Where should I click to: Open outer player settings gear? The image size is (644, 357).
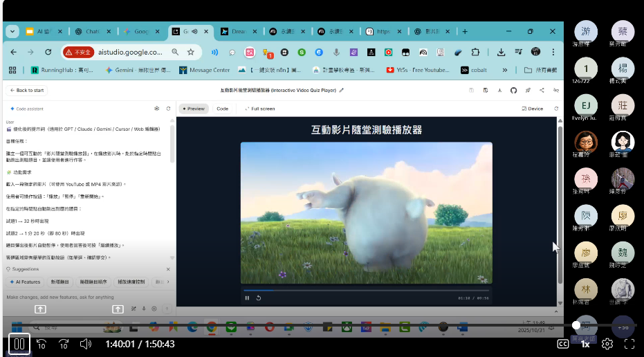[x=607, y=344]
